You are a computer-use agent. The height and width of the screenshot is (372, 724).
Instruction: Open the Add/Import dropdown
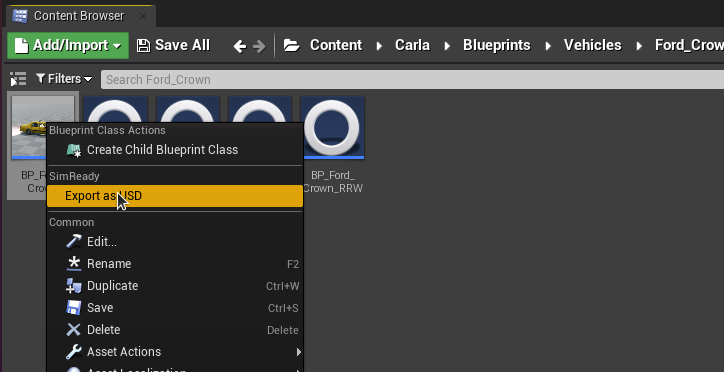pos(68,45)
